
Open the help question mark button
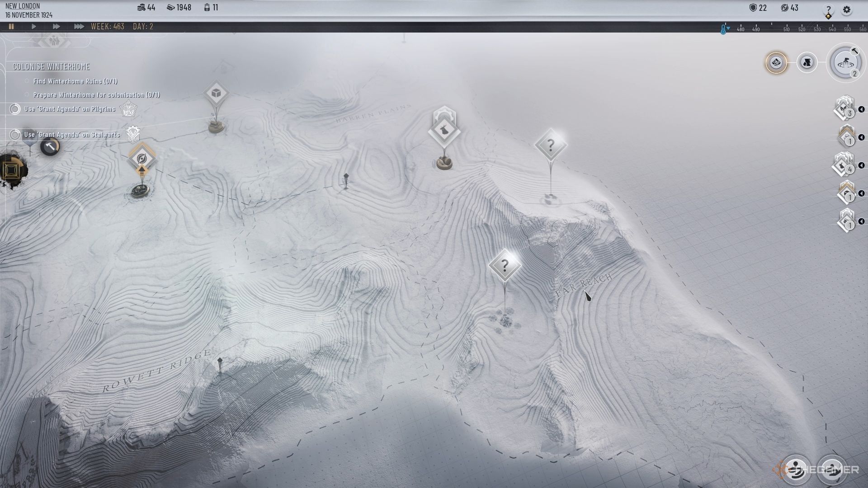click(x=828, y=11)
